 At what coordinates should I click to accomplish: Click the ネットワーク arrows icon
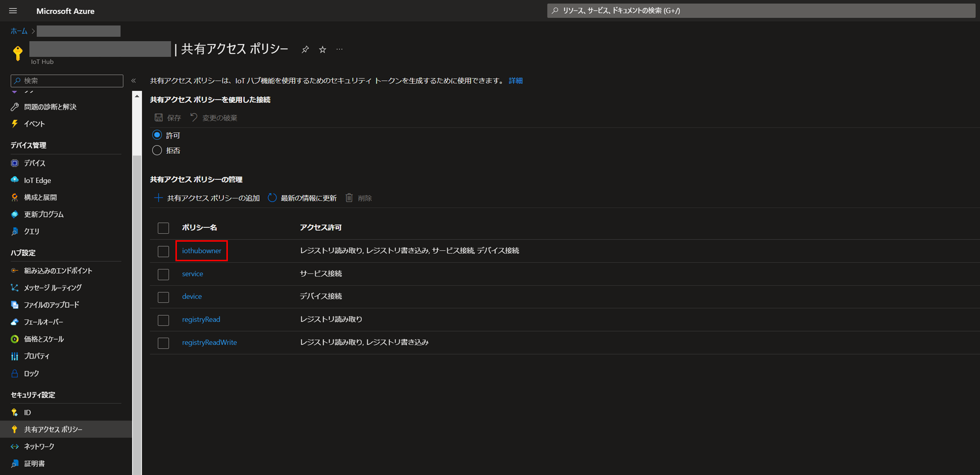tap(15, 447)
